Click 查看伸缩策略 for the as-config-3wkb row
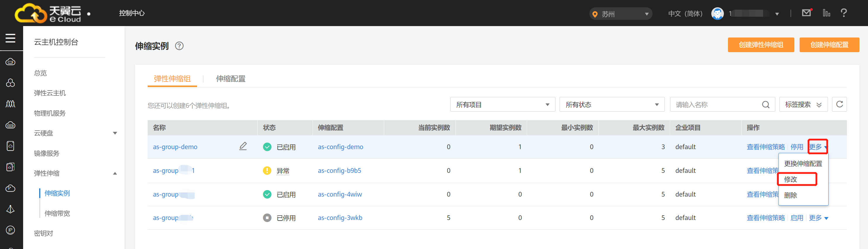This screenshot has height=249, width=868. point(766,218)
